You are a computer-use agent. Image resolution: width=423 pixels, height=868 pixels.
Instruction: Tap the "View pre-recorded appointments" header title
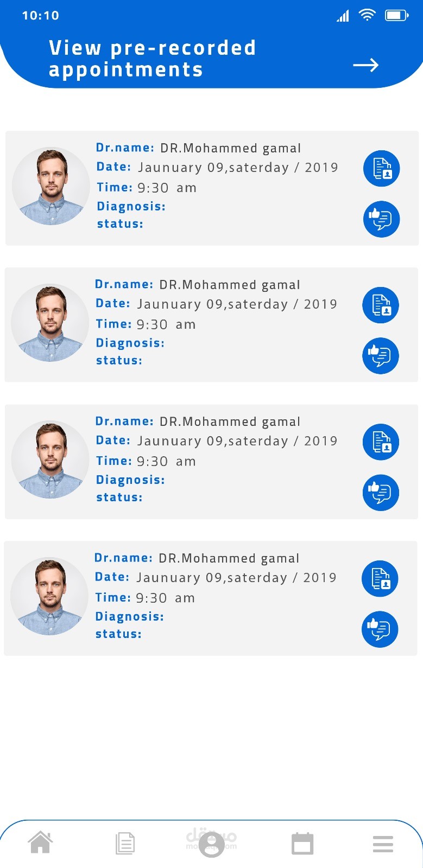(152, 59)
